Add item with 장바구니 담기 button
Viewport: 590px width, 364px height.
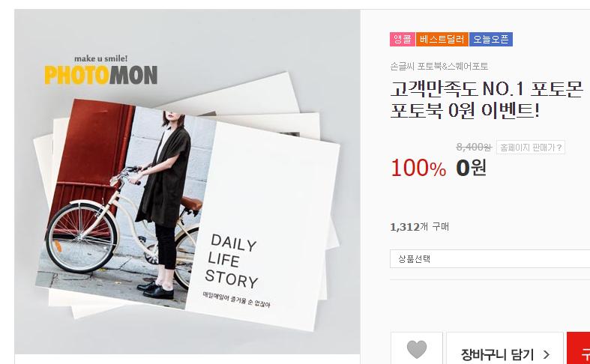point(505,348)
